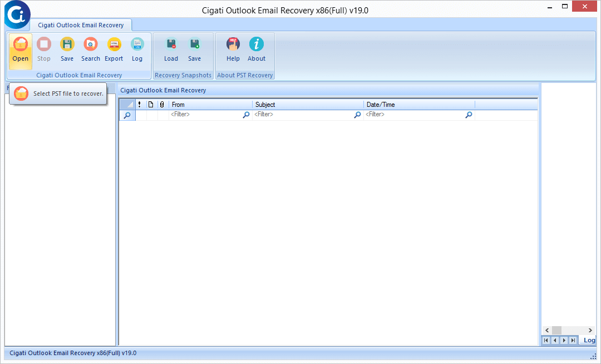Select the Cigati Outlook Email Recovery ribbon tab
This screenshot has width=601, height=364.
pyautogui.click(x=81, y=25)
